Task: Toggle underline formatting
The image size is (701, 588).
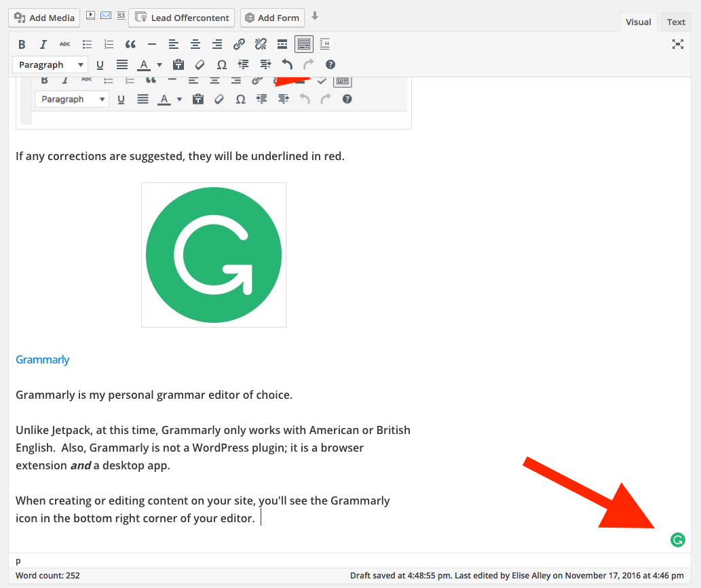Action: click(x=100, y=64)
